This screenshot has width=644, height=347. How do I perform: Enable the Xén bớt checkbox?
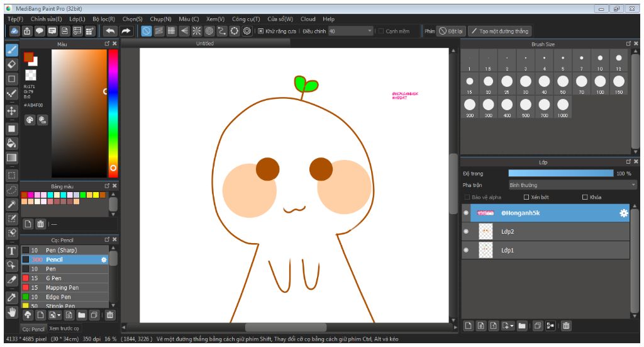[526, 197]
